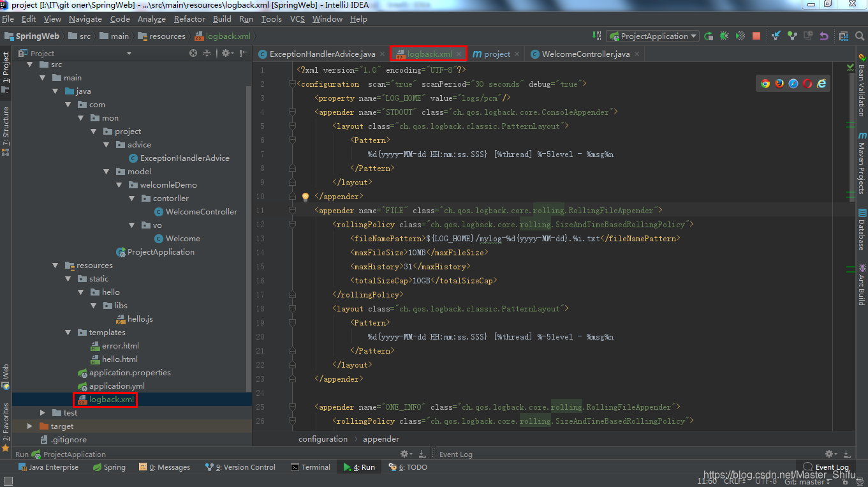This screenshot has width=868, height=487.
Task: Open Show VCS history clock icon
Action: (x=808, y=36)
